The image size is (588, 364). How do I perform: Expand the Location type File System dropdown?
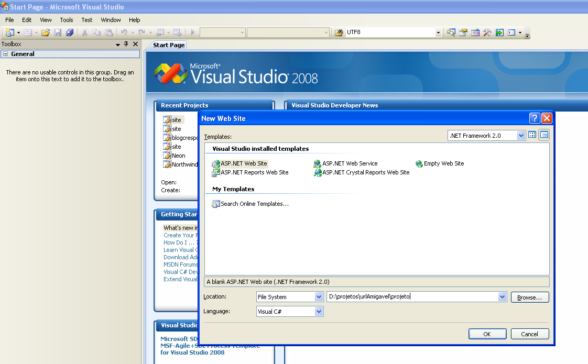pos(319,297)
